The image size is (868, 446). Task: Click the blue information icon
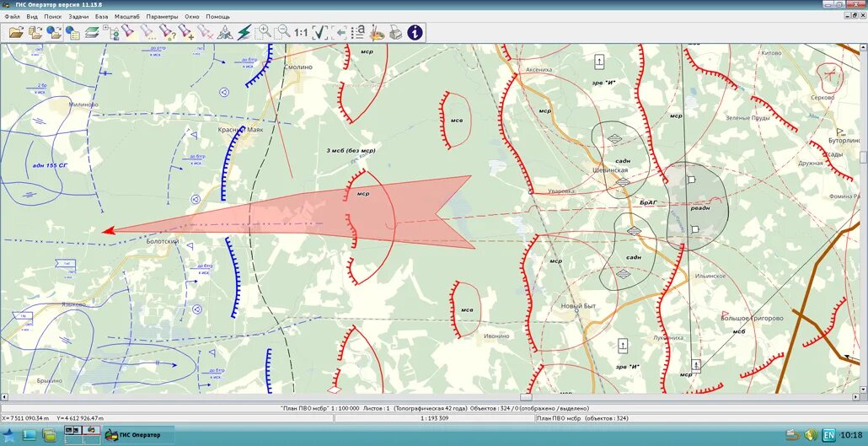pyautogui.click(x=415, y=33)
